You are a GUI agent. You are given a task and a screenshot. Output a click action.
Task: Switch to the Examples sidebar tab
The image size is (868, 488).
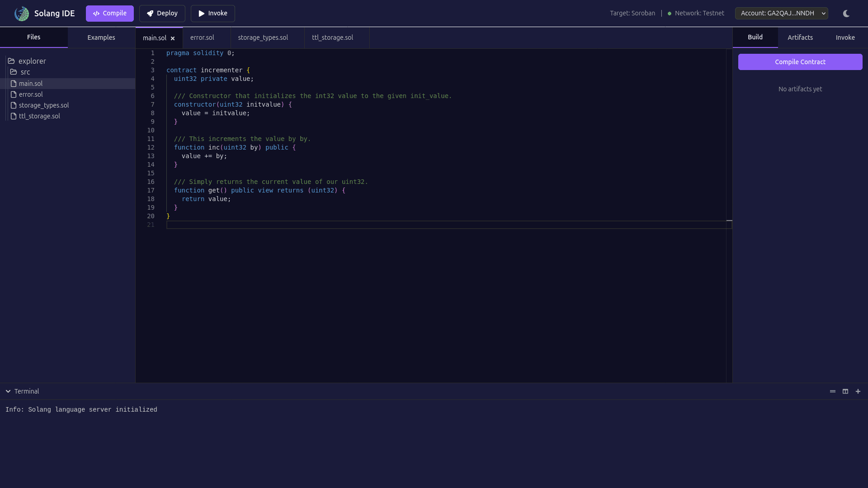coord(101,38)
